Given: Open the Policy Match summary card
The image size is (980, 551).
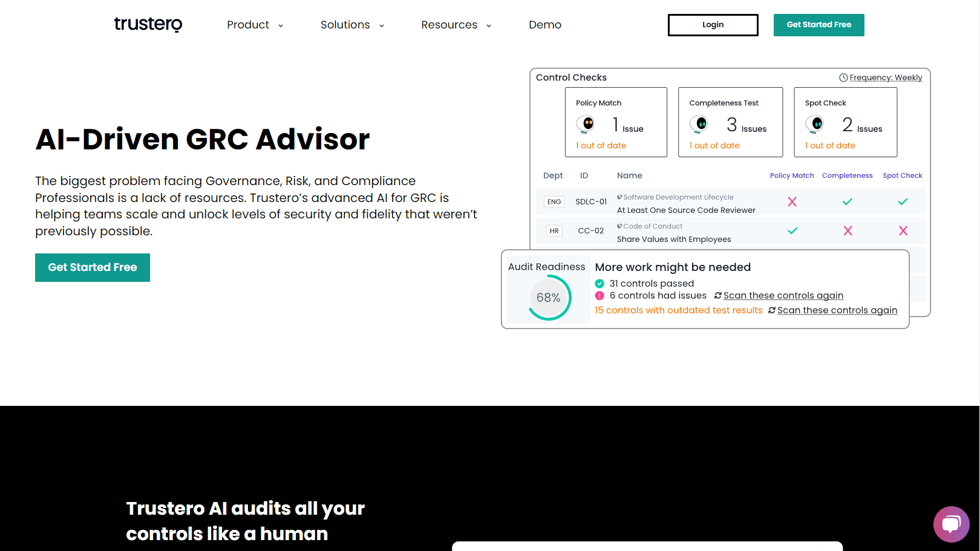Looking at the screenshot, I should [x=616, y=122].
